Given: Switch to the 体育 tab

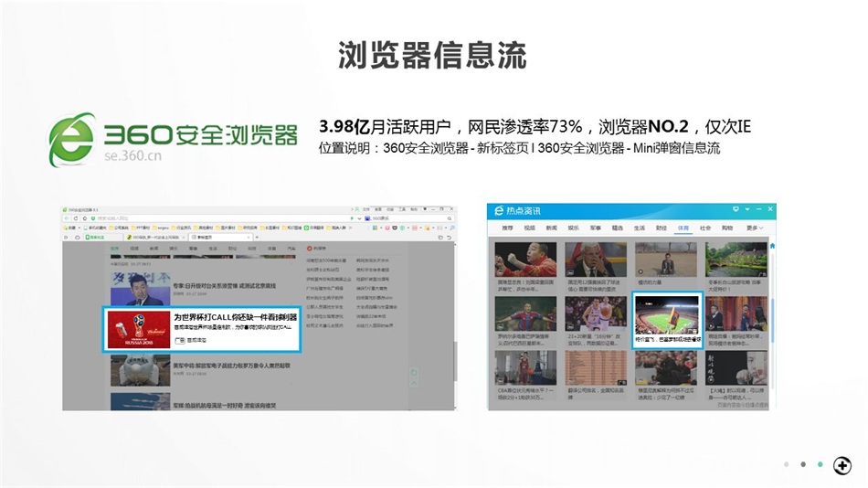Looking at the screenshot, I should click(x=682, y=228).
